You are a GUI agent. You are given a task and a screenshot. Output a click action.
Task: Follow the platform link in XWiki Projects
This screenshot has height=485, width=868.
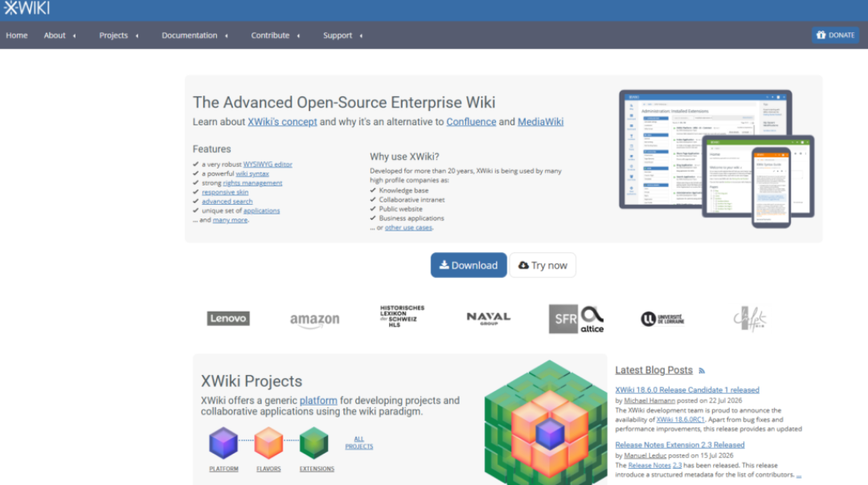[x=318, y=401]
